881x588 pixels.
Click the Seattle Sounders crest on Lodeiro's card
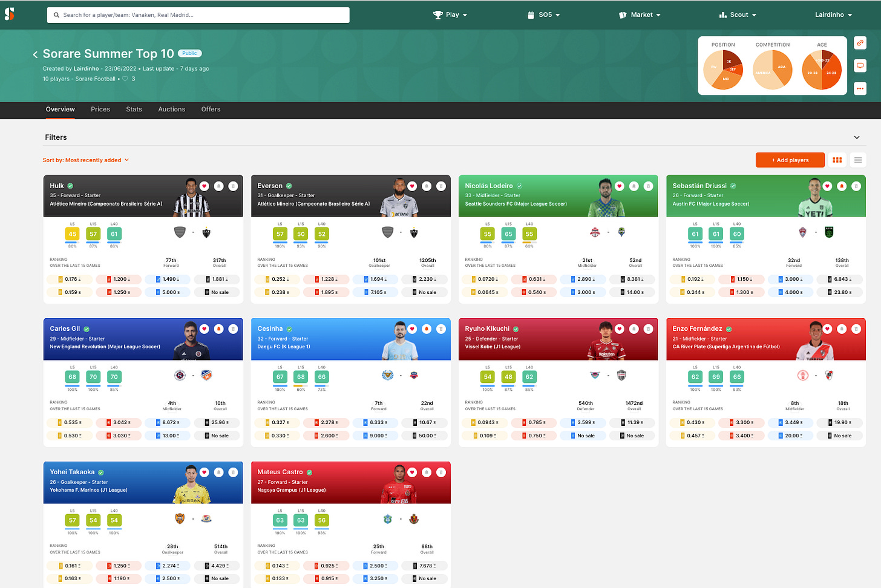tap(621, 232)
